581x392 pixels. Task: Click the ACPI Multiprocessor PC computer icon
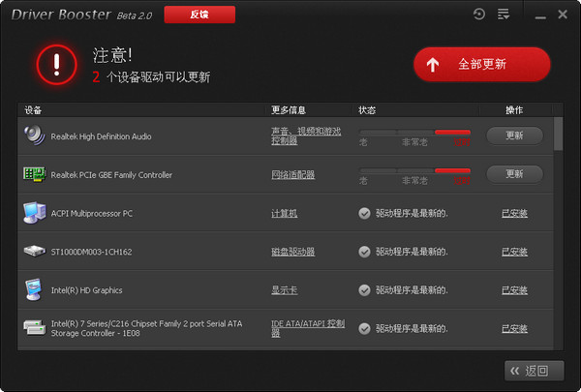pyautogui.click(x=35, y=213)
